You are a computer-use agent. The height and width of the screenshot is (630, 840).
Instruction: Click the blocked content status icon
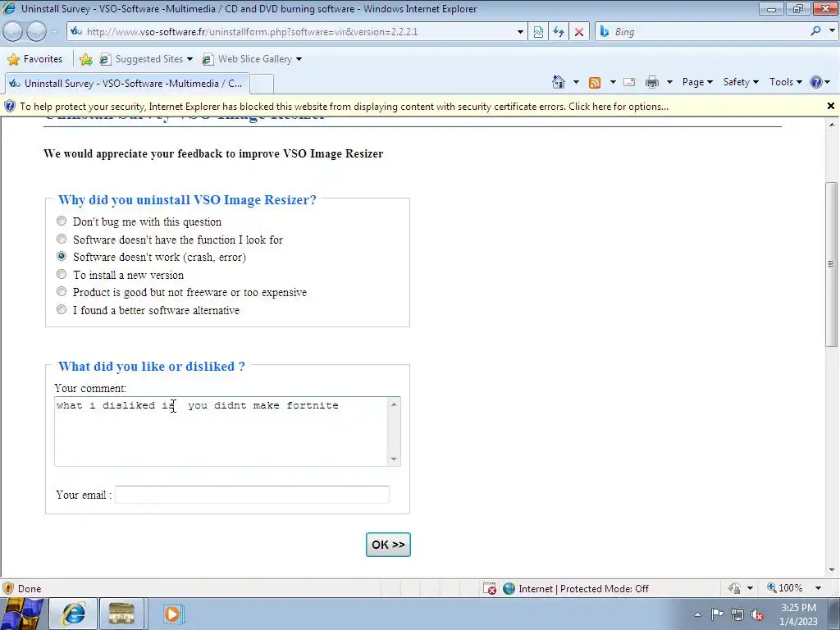click(489, 588)
